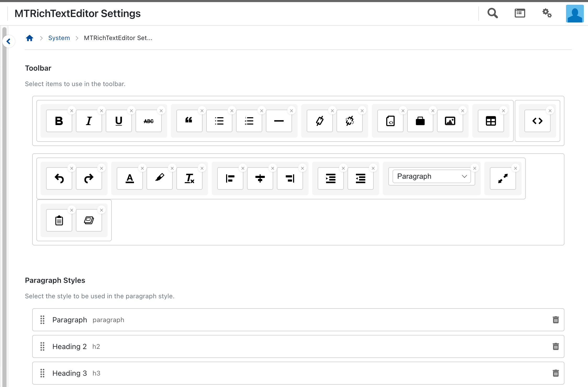Screen dimensions: 588x387
Task: Click the source code view icon
Action: (x=537, y=121)
